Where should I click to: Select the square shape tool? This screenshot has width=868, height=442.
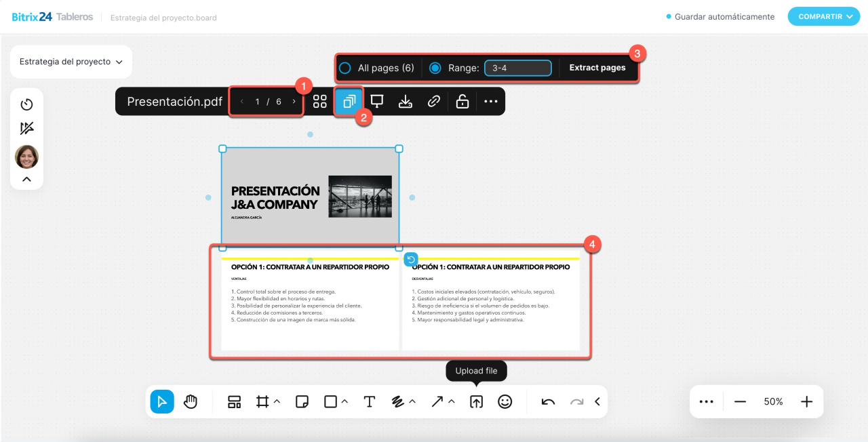coord(330,402)
